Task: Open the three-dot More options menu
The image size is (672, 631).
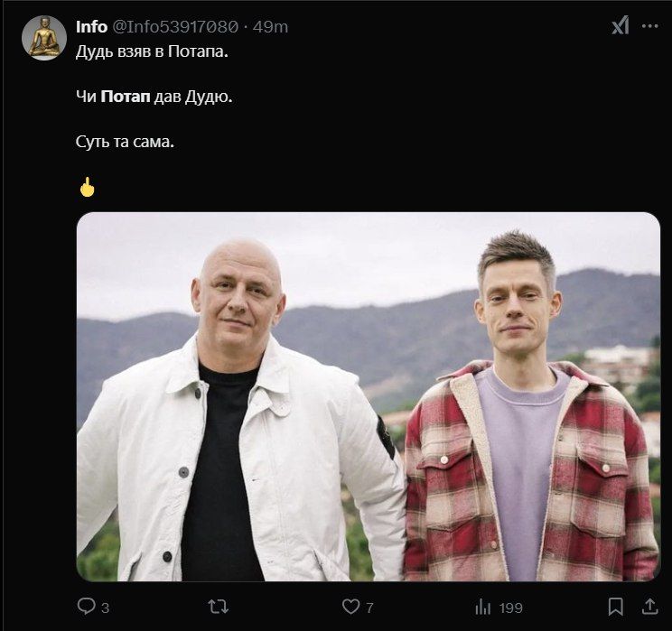Action: 649,26
